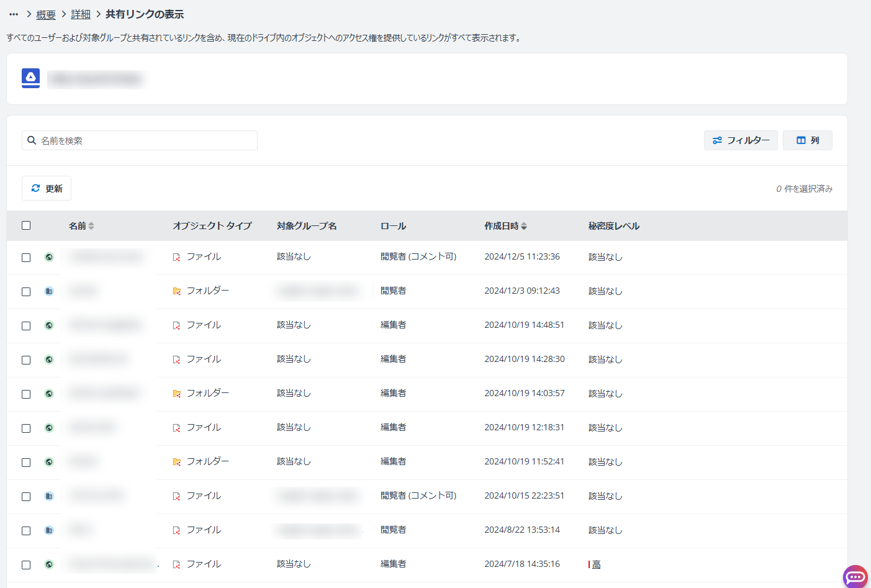This screenshot has height=588, width=871.
Task: Click the globe icon on 14:03:57 row
Action: 49,394
